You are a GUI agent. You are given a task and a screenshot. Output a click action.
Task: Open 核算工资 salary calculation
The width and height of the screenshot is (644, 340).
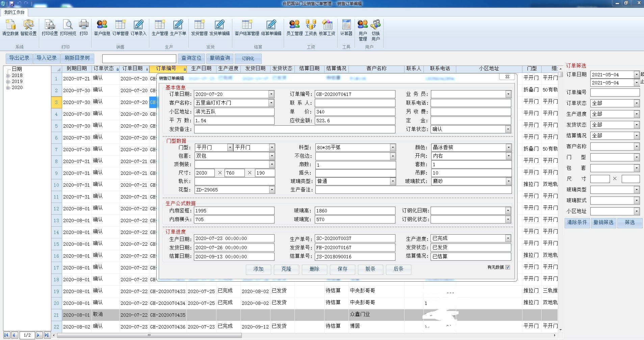coord(327,28)
